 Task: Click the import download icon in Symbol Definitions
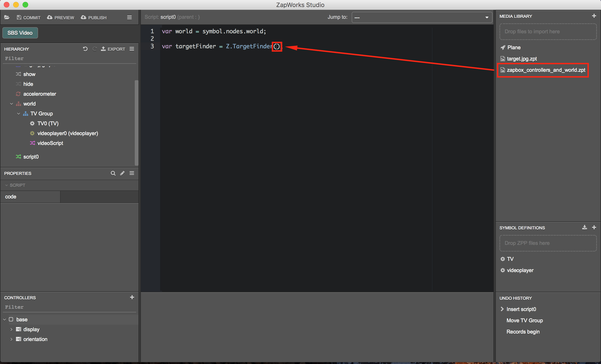tap(584, 227)
